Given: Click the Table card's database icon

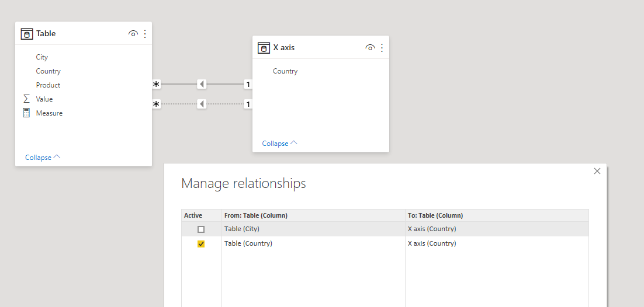Looking at the screenshot, I should point(27,34).
